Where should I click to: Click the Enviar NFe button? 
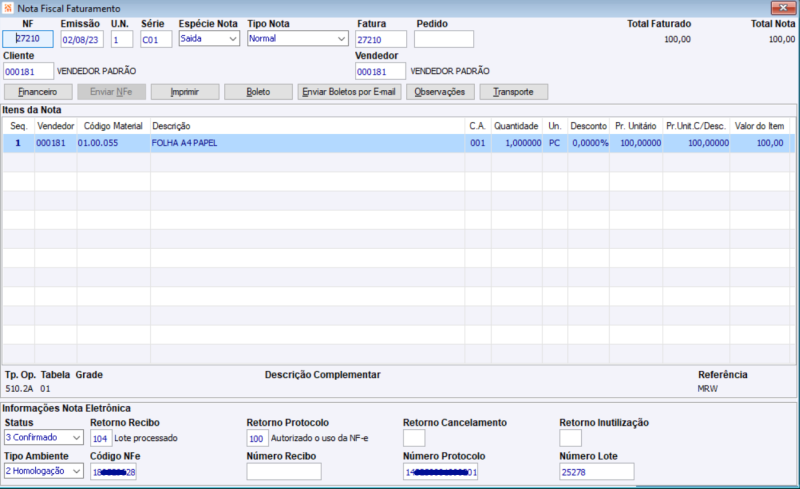(x=111, y=92)
